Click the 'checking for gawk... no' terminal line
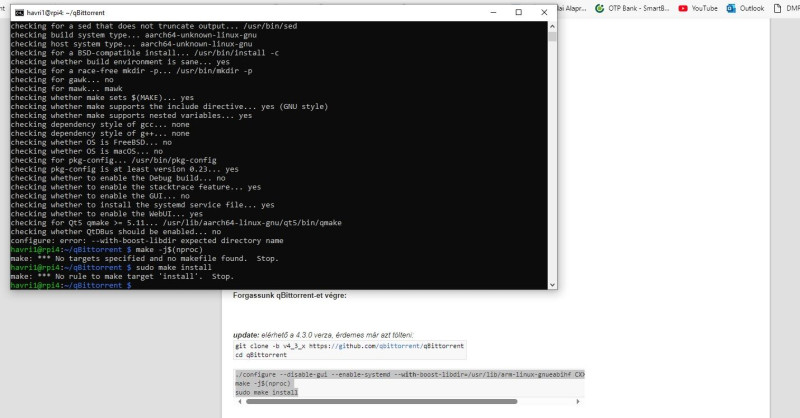The width and height of the screenshot is (800, 418). pyautogui.click(x=62, y=80)
